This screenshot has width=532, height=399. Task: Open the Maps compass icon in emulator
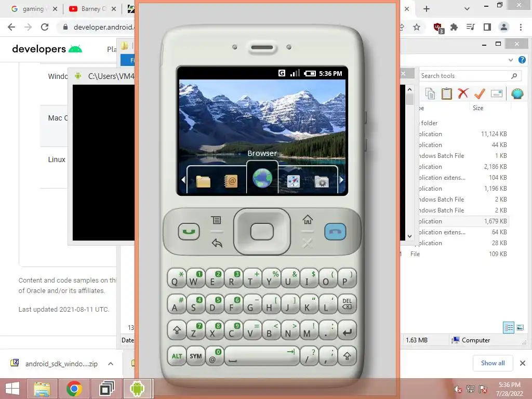(293, 181)
